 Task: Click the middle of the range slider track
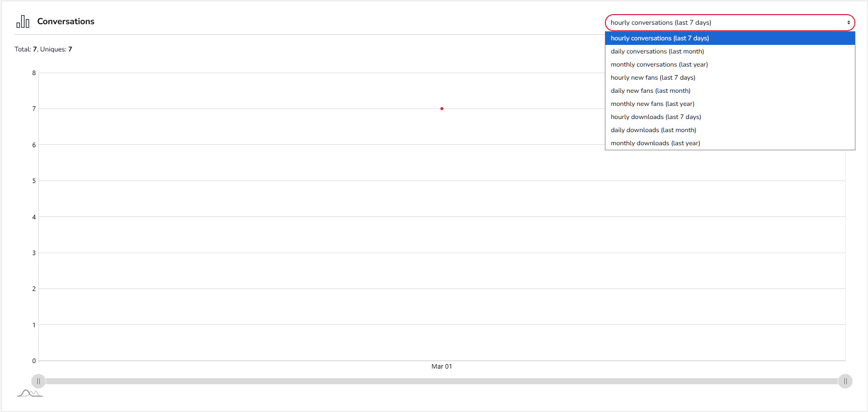[x=442, y=381]
